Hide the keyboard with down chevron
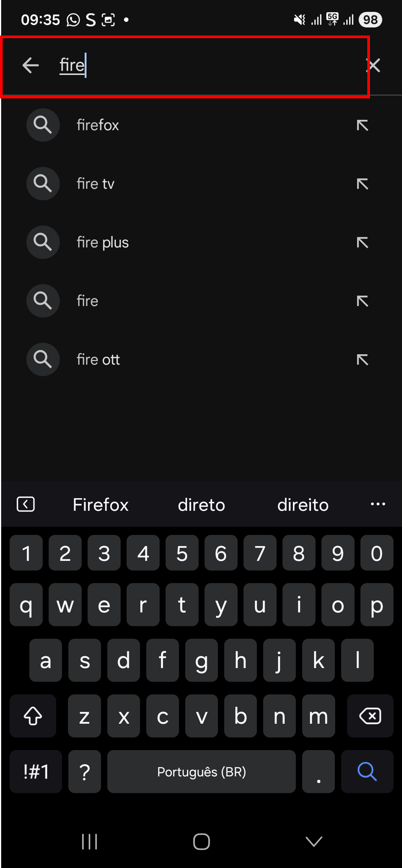Screen dimensions: 402x868 pyautogui.click(x=314, y=841)
